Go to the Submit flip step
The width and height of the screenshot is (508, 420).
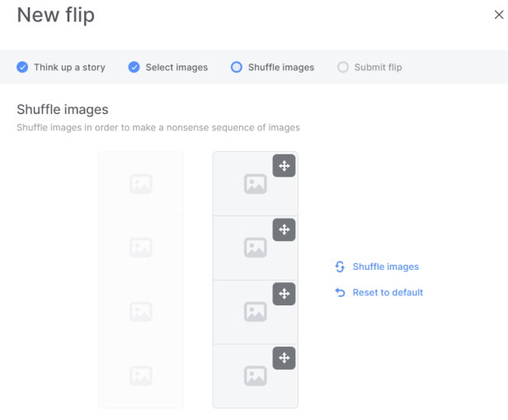coord(369,67)
